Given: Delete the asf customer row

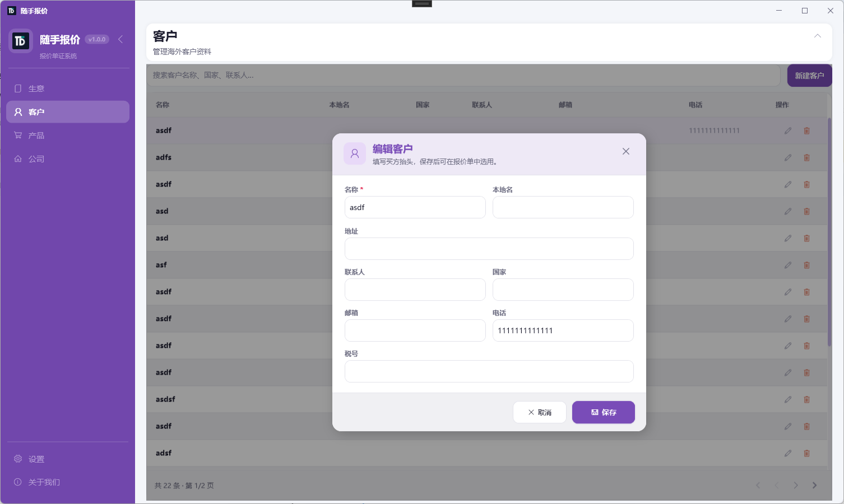Looking at the screenshot, I should pyautogui.click(x=807, y=265).
